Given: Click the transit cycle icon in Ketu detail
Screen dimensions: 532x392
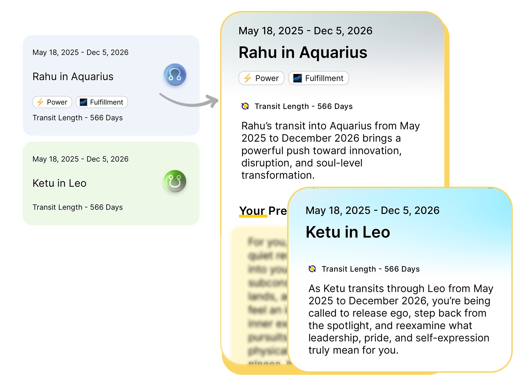Looking at the screenshot, I should (312, 269).
